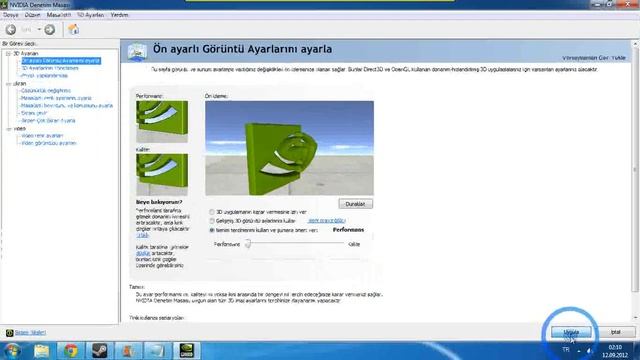Show hidden tray icons arrow
640x360 pixels.
point(578,351)
